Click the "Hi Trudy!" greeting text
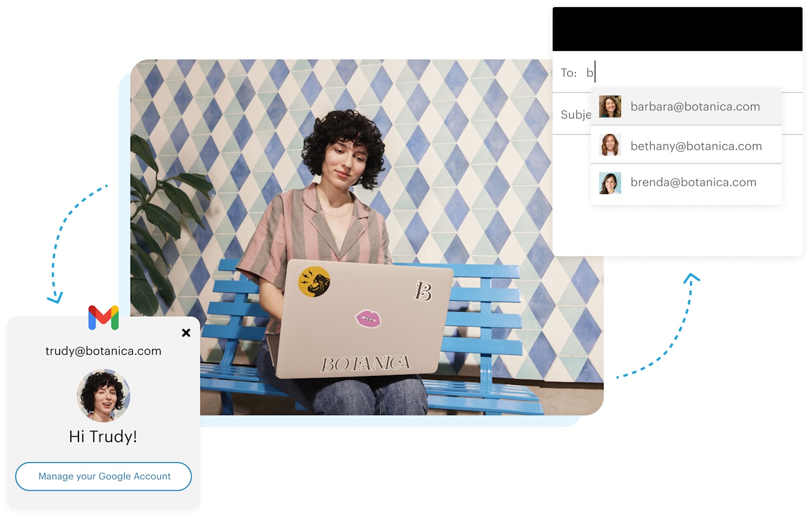The image size is (812, 519). click(103, 436)
